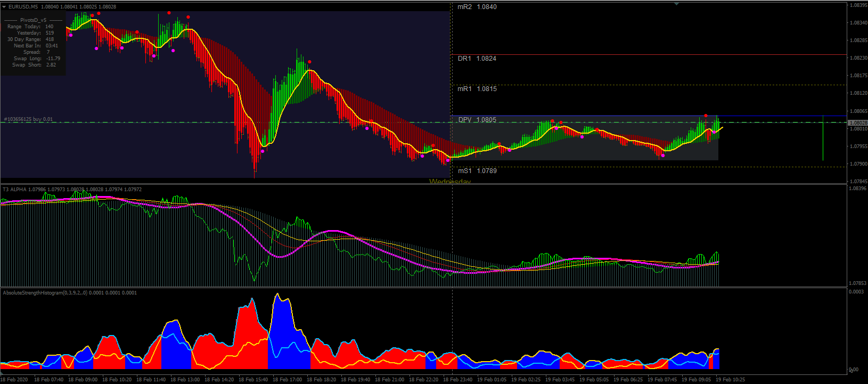Image resolution: width=868 pixels, height=384 pixels.
Task: Click the Yesterday range value 519
Action: tap(50, 33)
